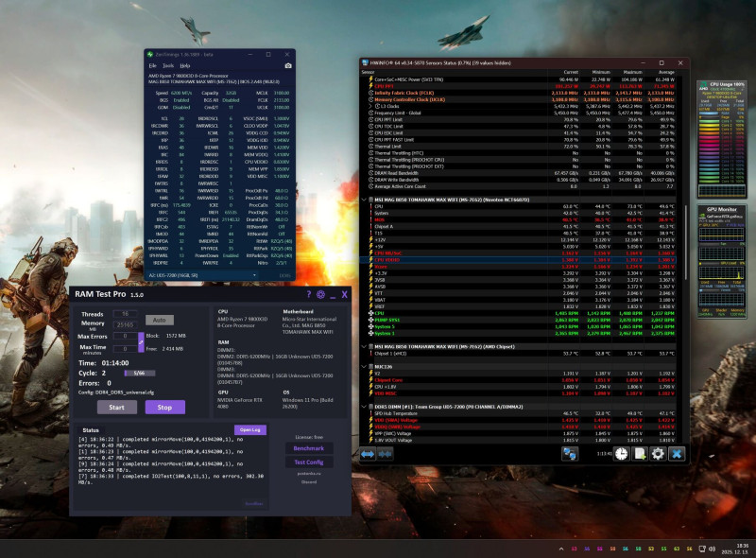Click the Memory MB input field

(x=126, y=324)
